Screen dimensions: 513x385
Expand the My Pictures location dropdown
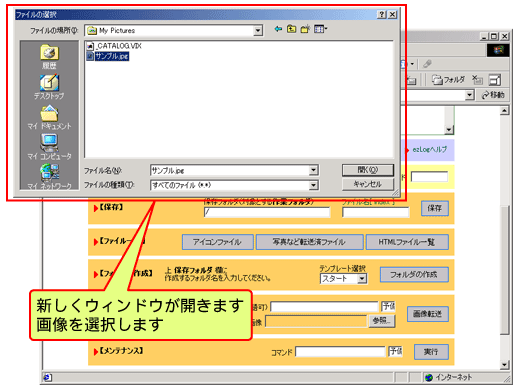[258, 31]
